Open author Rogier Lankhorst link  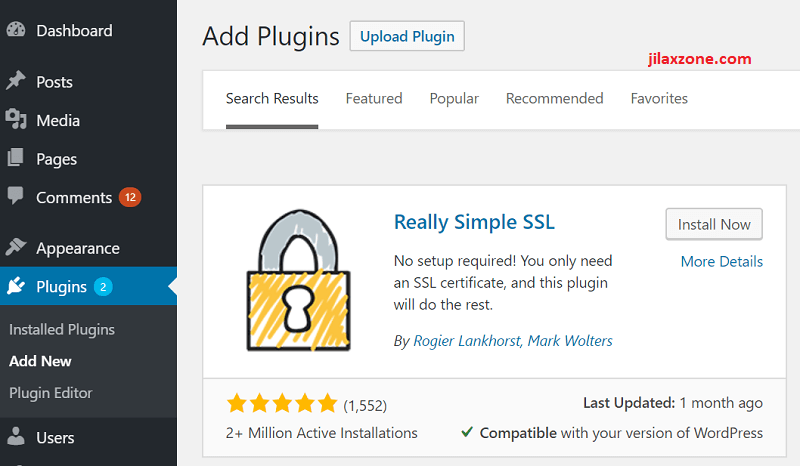point(467,340)
